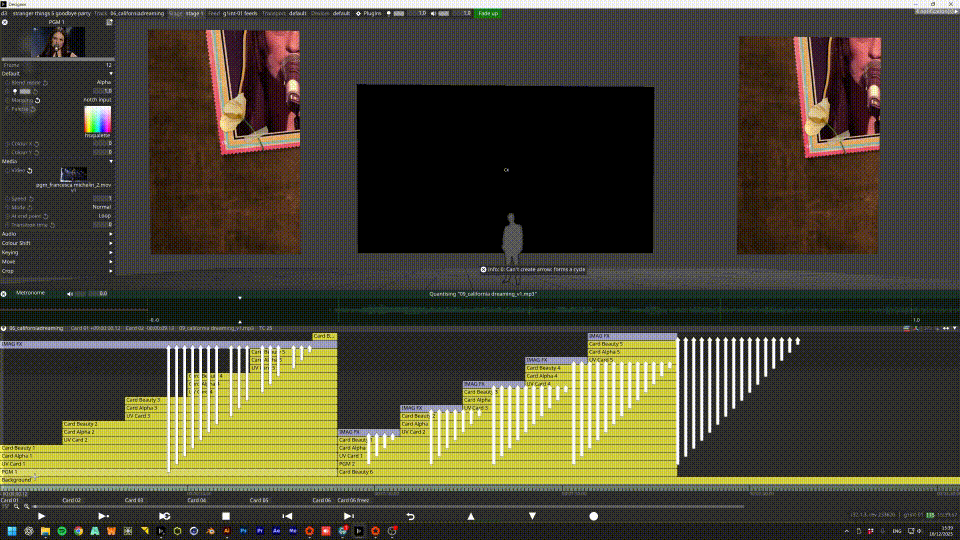
Task: Click the Card 04 section marker
Action: (x=197, y=500)
